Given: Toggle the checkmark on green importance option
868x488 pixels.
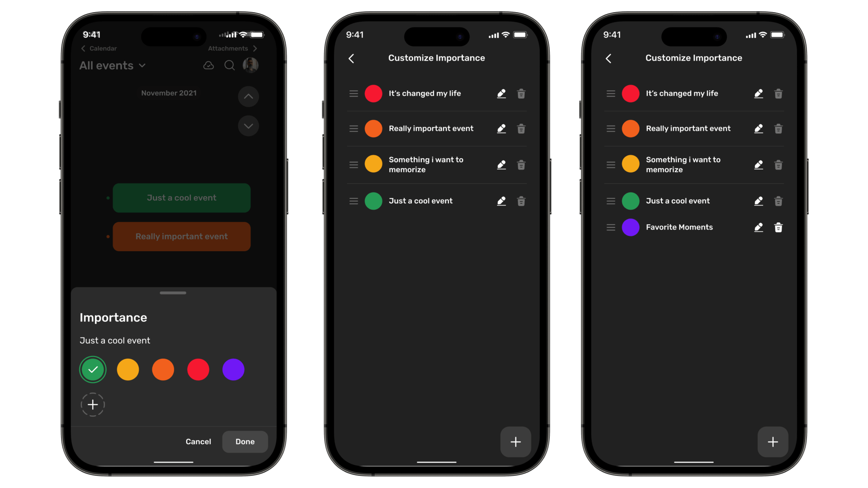Looking at the screenshot, I should 92,370.
